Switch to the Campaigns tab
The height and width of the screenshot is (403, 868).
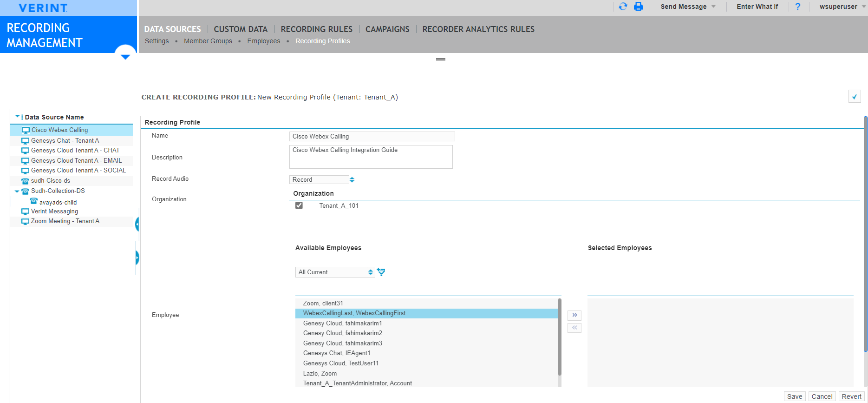click(x=387, y=29)
